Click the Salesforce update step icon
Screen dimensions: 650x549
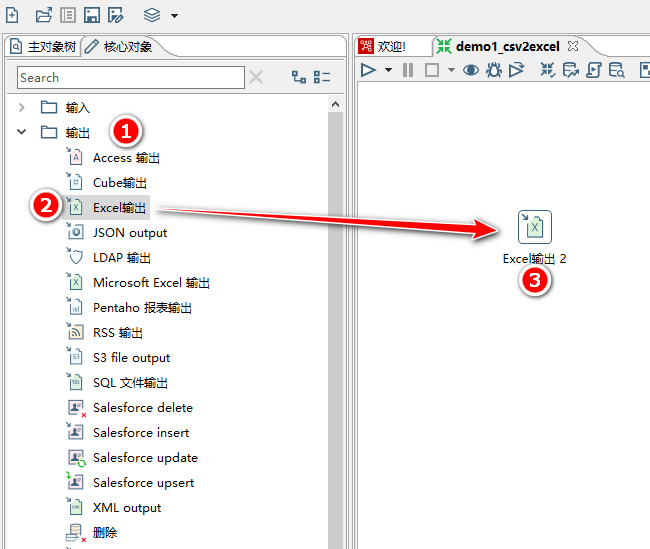[76, 458]
